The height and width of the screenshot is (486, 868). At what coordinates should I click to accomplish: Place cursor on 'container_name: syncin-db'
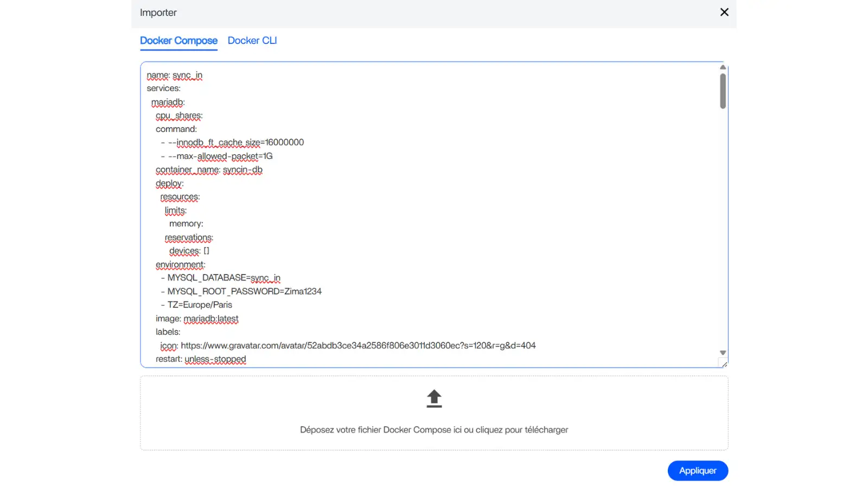(209, 170)
